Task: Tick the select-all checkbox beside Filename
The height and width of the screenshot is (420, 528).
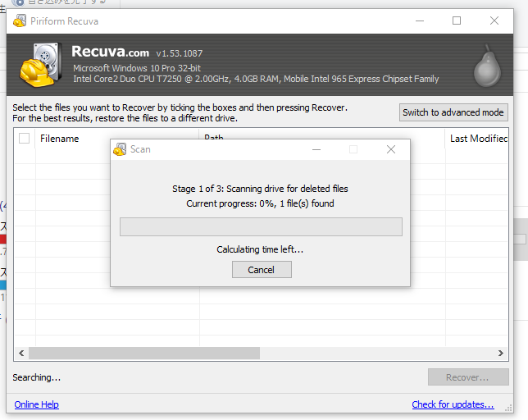Action: pyautogui.click(x=24, y=138)
